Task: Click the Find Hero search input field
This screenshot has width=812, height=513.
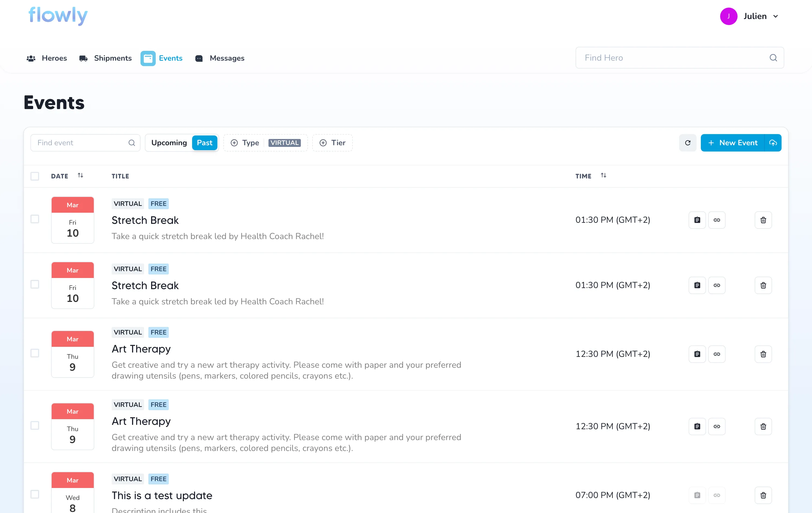Action: (x=680, y=58)
